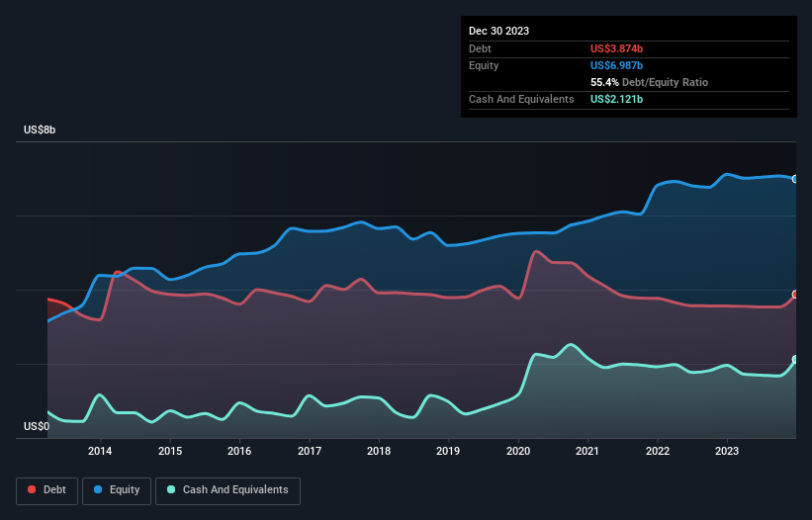Screen dimensions: 812x520
Task: Click the teal Cash endpoint marker
Action: (795, 359)
